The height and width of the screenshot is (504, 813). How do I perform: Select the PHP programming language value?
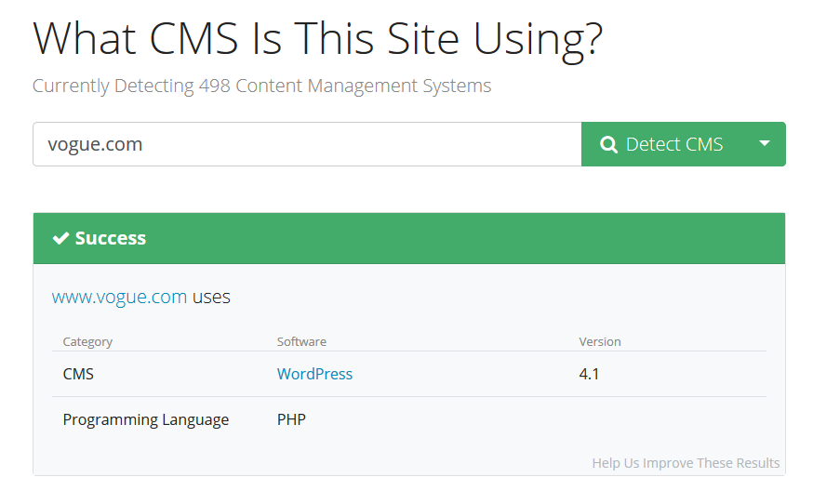(x=291, y=419)
